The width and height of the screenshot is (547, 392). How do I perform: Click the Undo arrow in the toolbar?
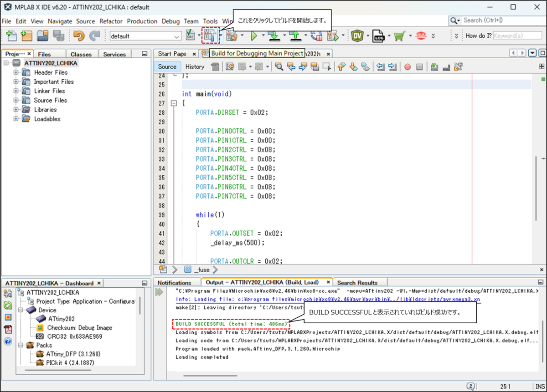point(78,36)
